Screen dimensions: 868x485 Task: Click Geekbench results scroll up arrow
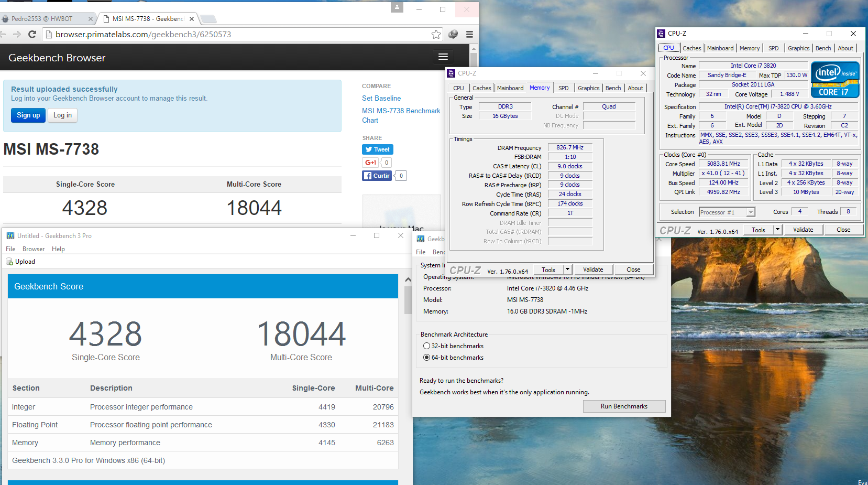[408, 280]
